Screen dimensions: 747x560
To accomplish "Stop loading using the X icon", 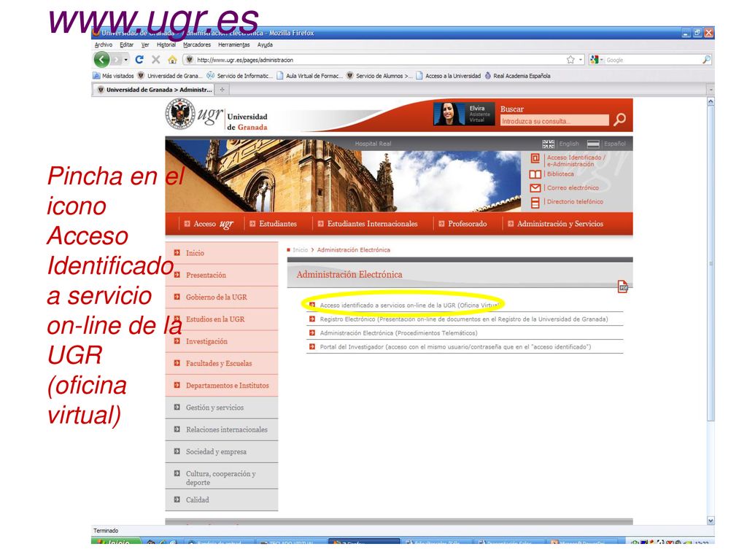I will 156,60.
